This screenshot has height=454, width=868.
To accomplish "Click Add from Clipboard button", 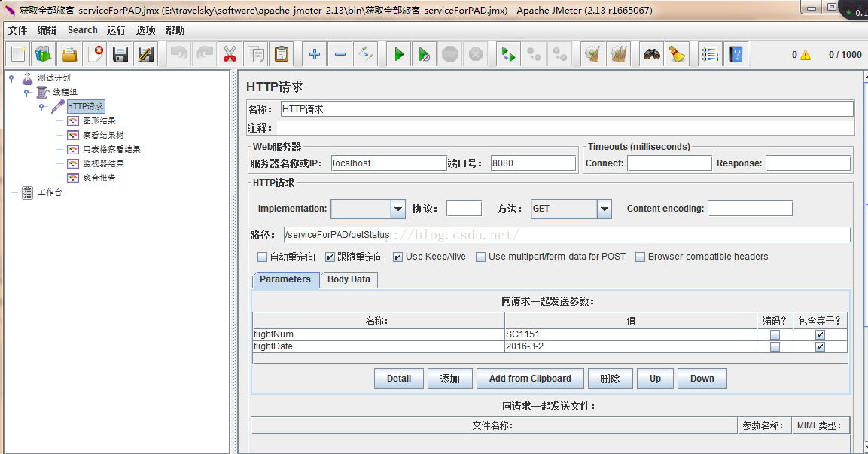I will pos(530,379).
